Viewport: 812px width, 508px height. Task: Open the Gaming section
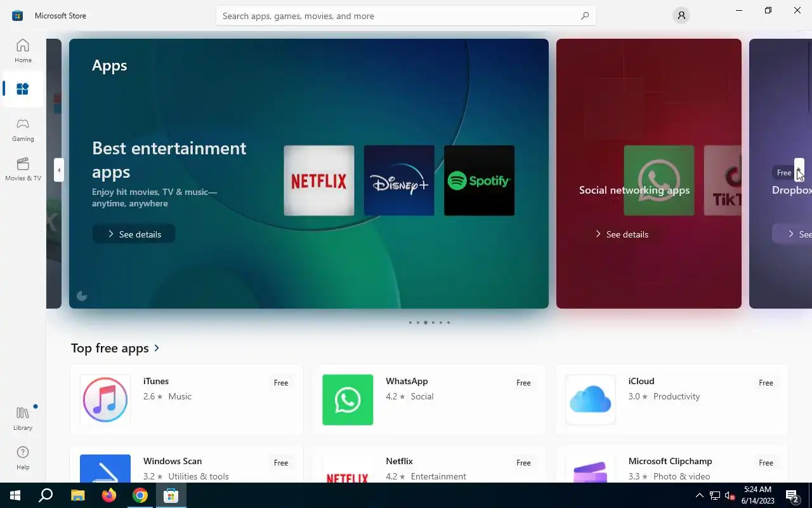tap(23, 130)
